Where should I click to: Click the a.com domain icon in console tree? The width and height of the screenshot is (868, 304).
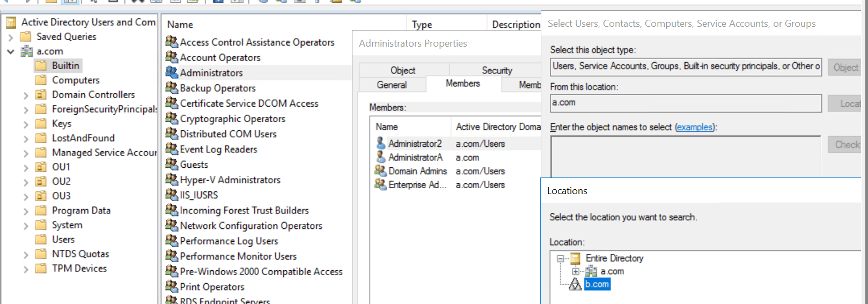coord(26,51)
